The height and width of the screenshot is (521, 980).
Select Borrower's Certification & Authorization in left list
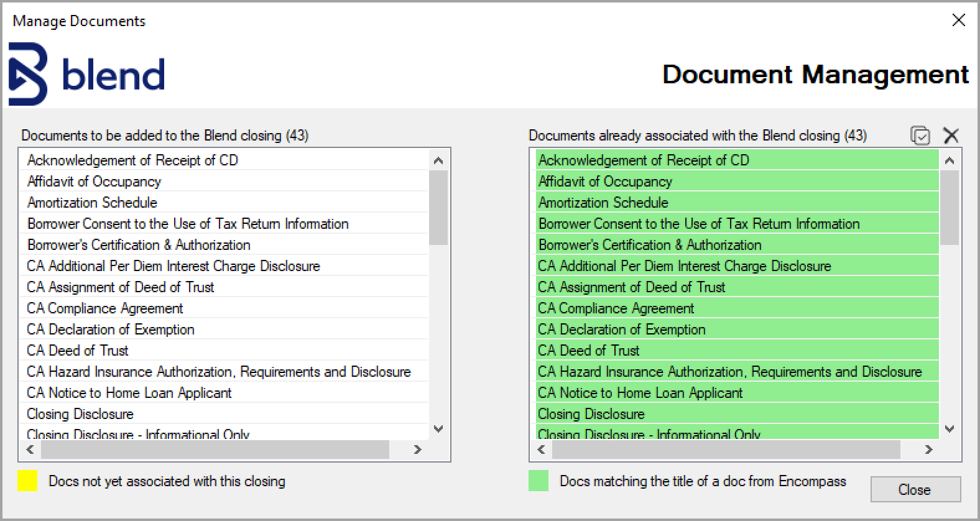point(224,245)
